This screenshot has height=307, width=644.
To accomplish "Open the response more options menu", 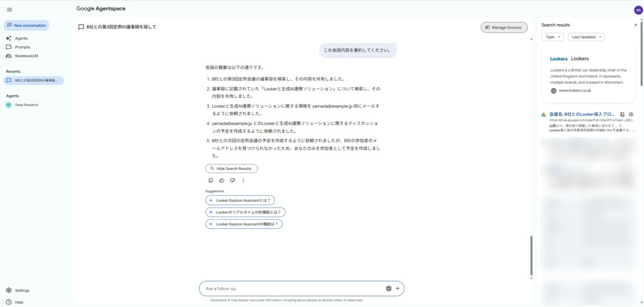I will tap(243, 180).
